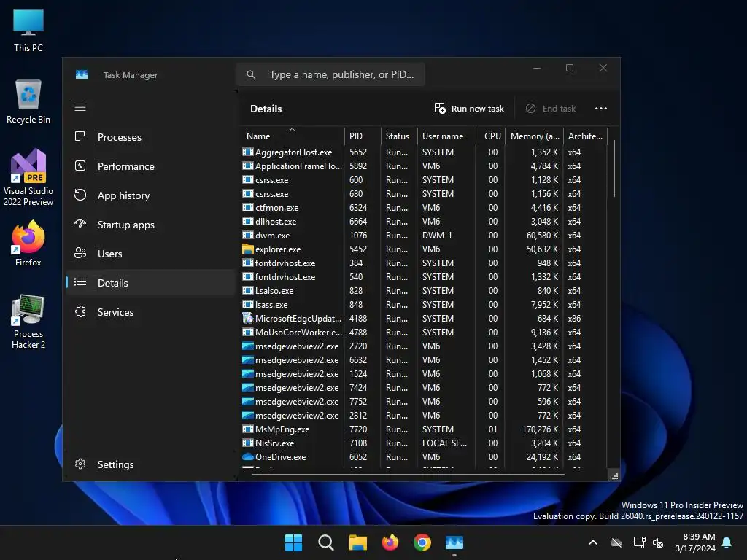Sort by the Memory column header
Viewport: 747px width, 560px height.
point(535,136)
